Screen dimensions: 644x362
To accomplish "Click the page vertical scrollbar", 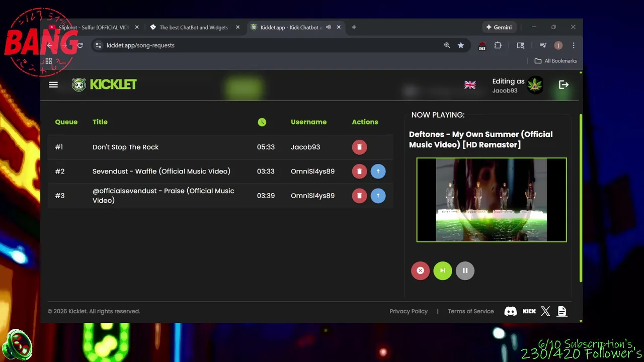I will coord(581,197).
